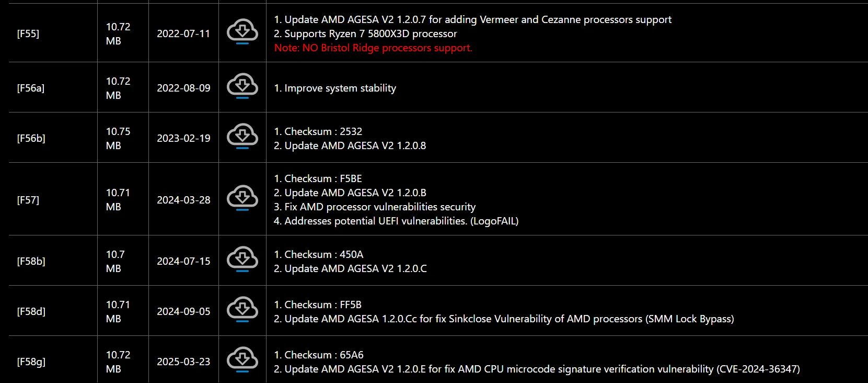Select the 2025-03-23 release date
The width and height of the screenshot is (868, 383).
[x=183, y=362]
